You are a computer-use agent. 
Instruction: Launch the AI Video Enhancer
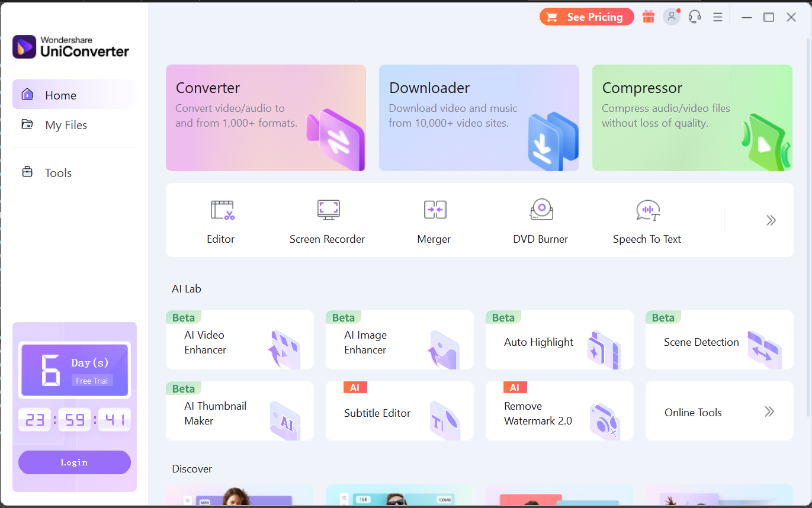[239, 342]
